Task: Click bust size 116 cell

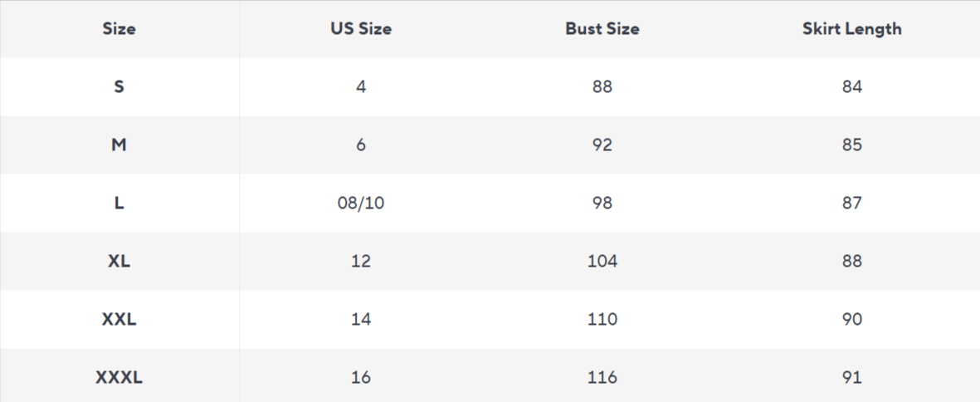Action: [x=602, y=377]
